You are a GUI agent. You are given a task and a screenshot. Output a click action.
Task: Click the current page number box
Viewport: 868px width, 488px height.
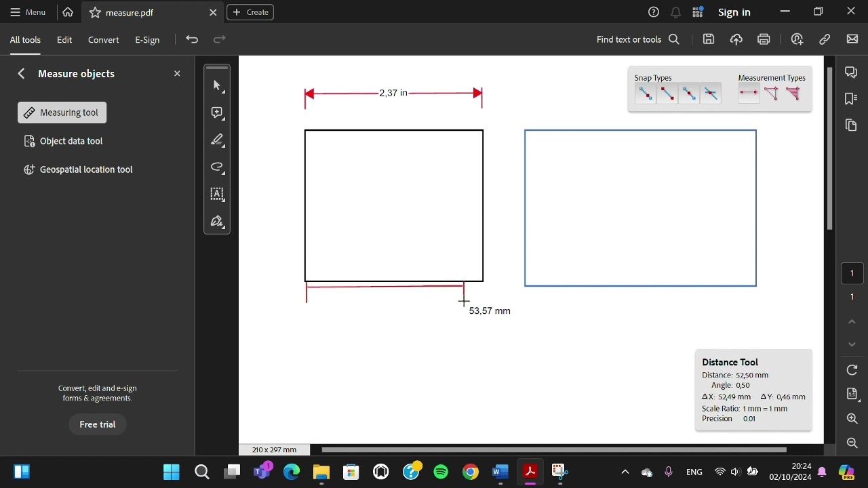[x=852, y=274]
